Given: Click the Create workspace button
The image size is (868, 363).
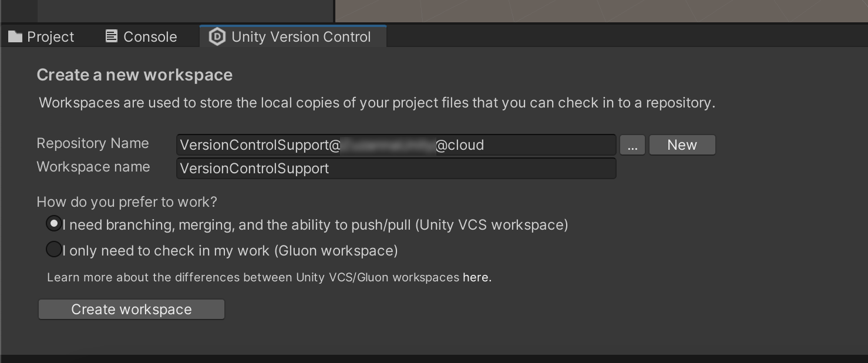Looking at the screenshot, I should point(132,310).
